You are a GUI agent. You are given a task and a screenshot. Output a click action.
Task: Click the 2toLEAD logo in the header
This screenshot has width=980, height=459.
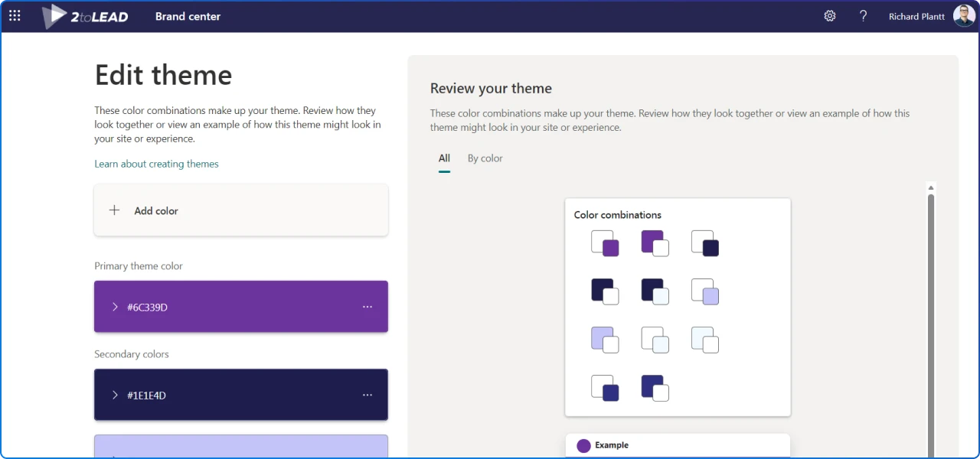pyautogui.click(x=84, y=15)
